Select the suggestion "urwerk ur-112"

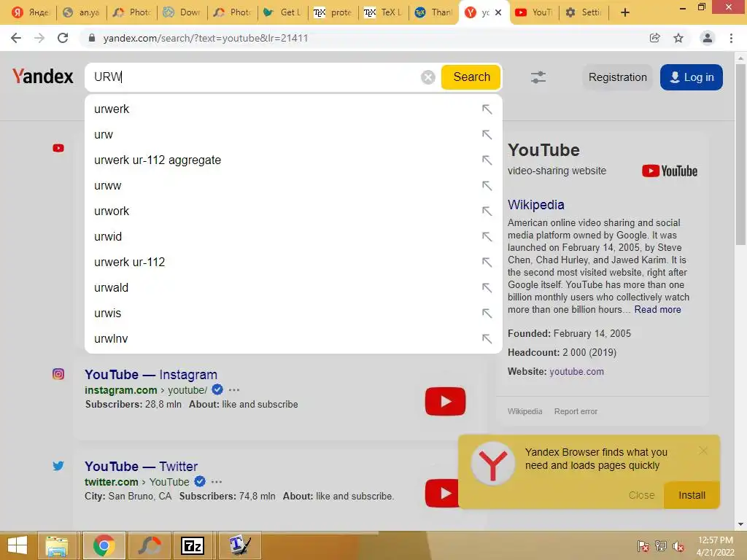coord(293,262)
